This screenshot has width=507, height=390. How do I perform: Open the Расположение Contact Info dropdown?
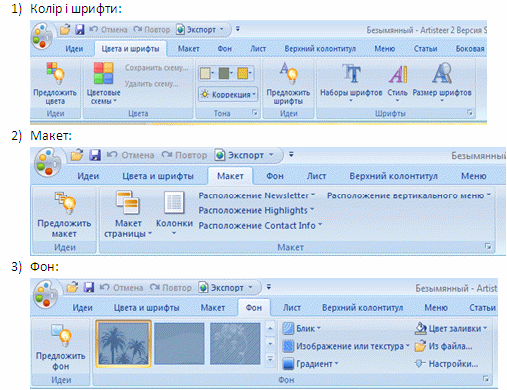tap(260, 226)
